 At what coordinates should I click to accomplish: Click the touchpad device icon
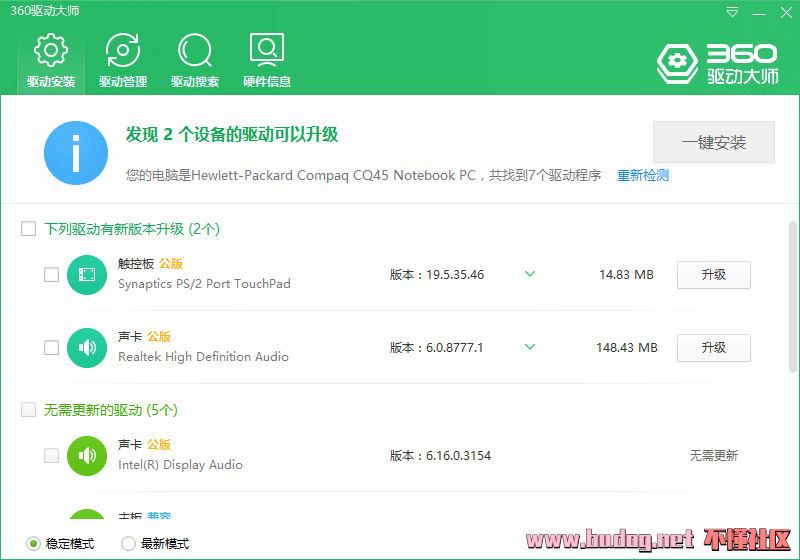pyautogui.click(x=87, y=275)
